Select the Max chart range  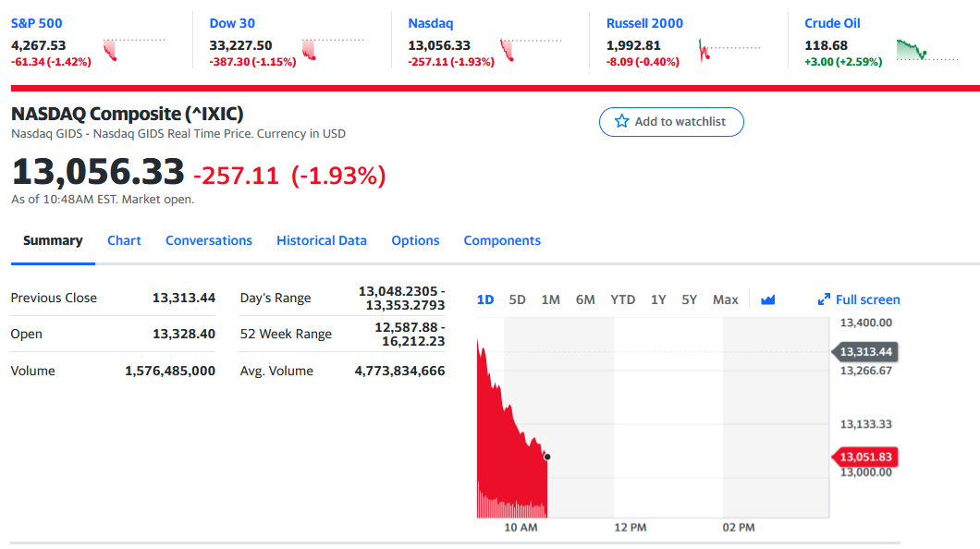725,299
